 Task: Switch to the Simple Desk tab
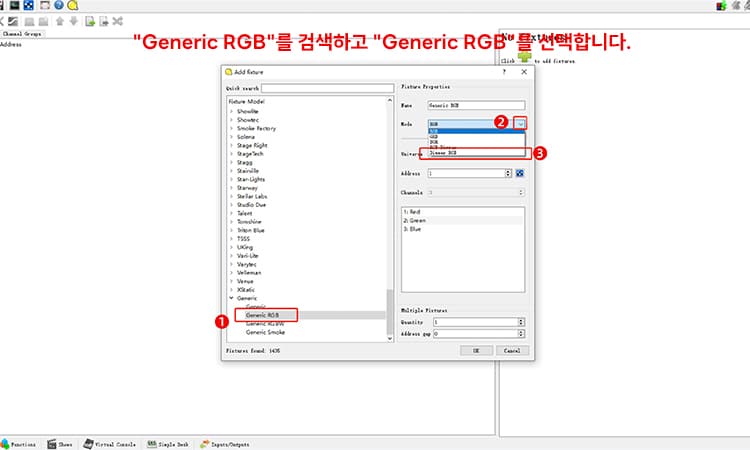point(168,444)
